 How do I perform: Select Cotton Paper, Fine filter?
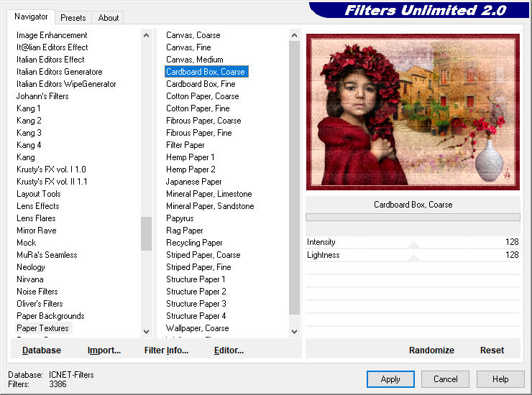click(198, 108)
